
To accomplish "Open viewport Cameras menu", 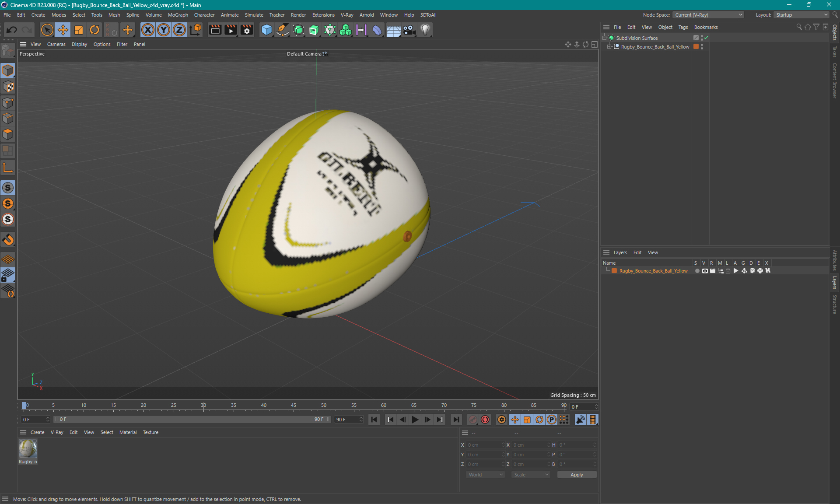I will [x=56, y=44].
